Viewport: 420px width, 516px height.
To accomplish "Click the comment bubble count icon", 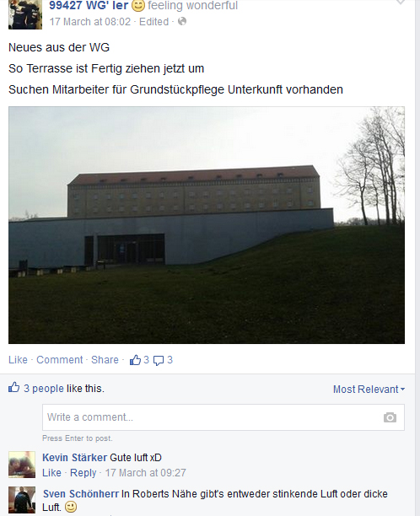I will click(x=159, y=361).
